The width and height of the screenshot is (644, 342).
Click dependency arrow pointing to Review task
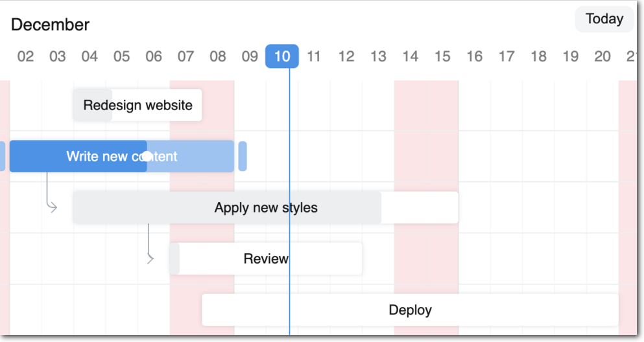click(151, 258)
